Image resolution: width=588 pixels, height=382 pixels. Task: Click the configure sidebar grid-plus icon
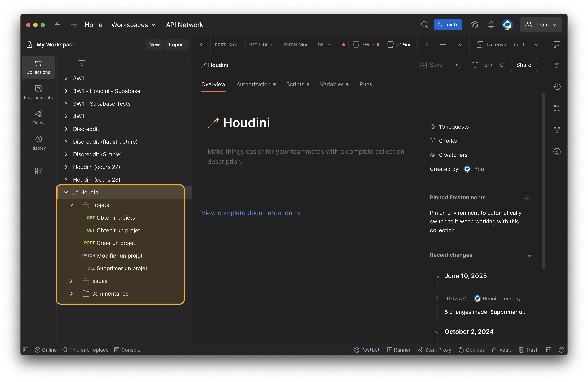(38, 171)
